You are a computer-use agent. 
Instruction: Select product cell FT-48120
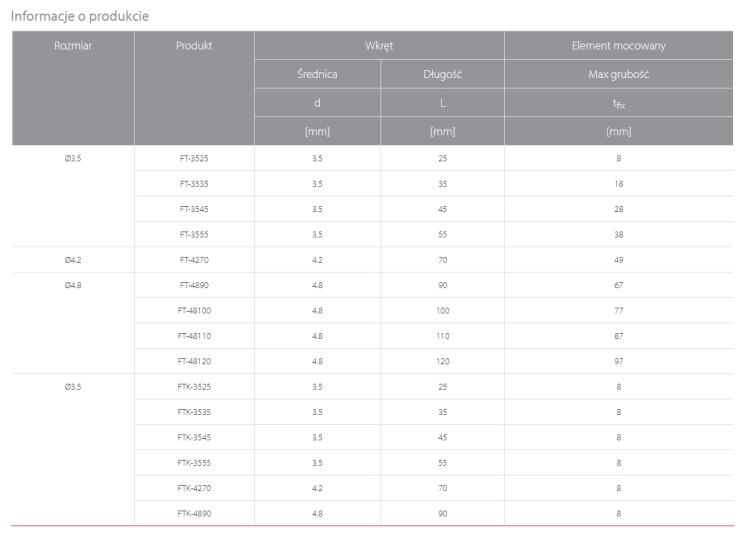194,361
